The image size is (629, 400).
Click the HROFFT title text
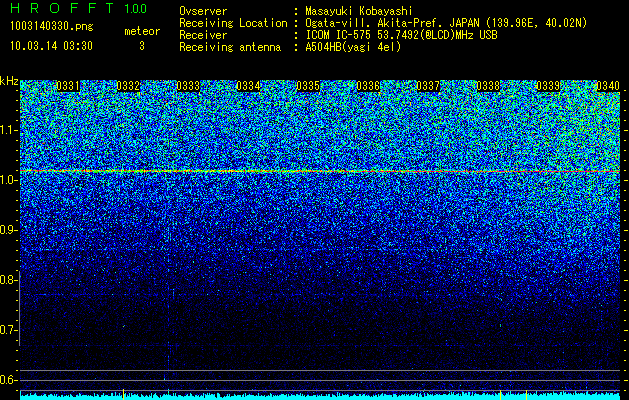(x=63, y=8)
